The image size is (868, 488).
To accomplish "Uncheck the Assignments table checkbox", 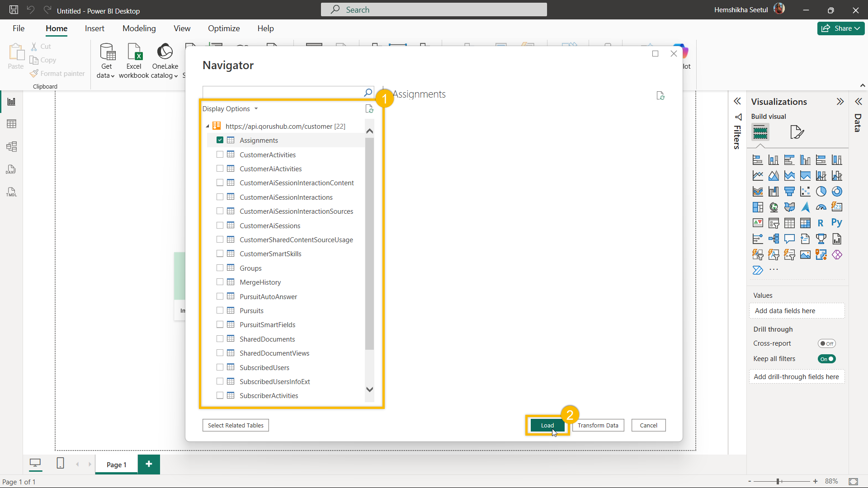I will point(220,140).
